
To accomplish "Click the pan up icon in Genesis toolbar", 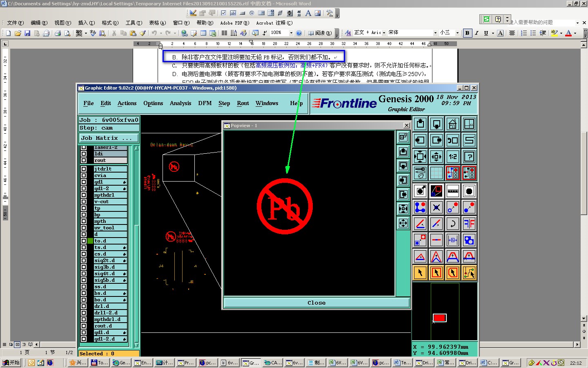I will [x=420, y=124].
